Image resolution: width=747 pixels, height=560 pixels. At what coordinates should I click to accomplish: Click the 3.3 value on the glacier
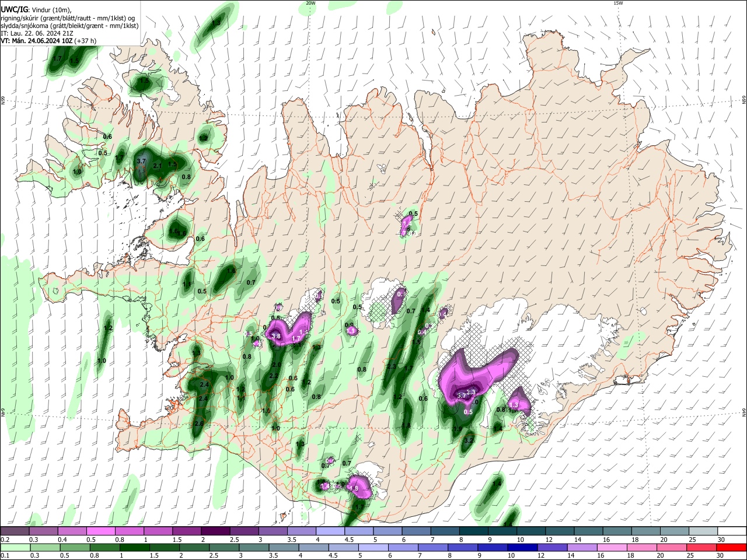point(471,391)
